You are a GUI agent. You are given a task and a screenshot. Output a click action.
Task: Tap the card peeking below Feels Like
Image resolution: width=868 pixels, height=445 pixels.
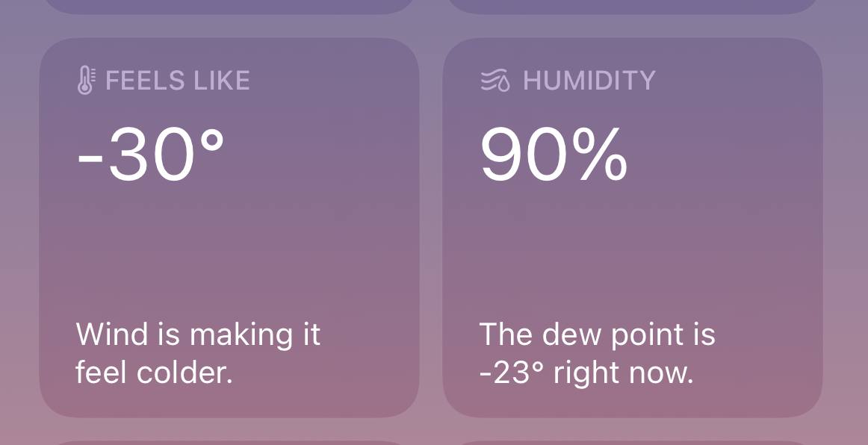229,442
